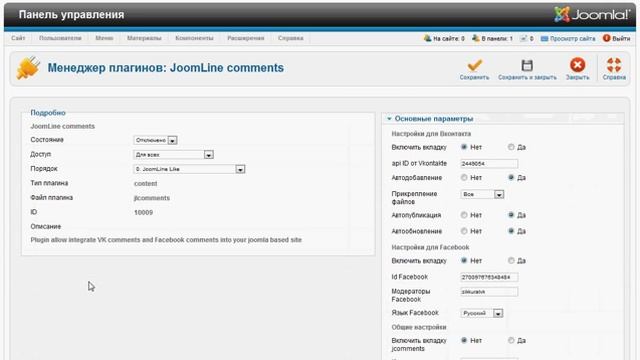Click the red Close icon
The width and height of the screenshot is (640, 360).
pos(577,65)
